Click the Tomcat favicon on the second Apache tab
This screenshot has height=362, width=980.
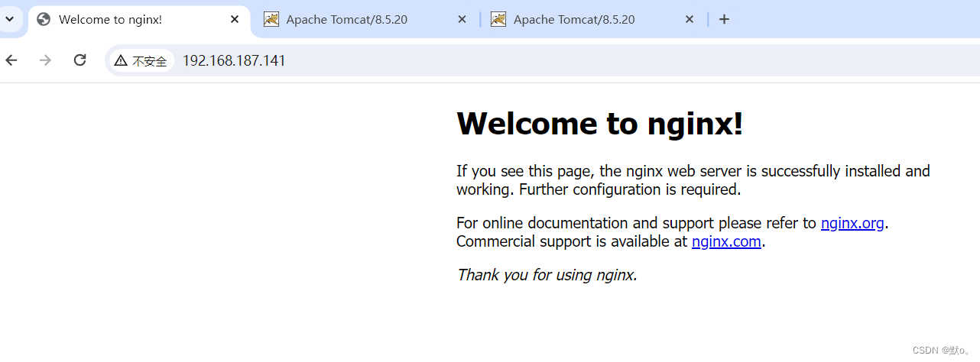click(x=498, y=19)
